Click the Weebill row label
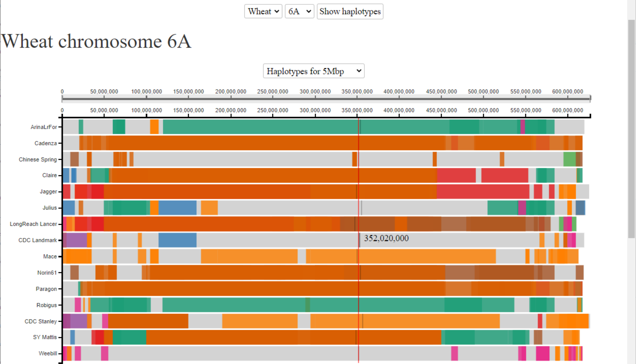Image resolution: width=636 pixels, height=364 pixels. click(48, 353)
